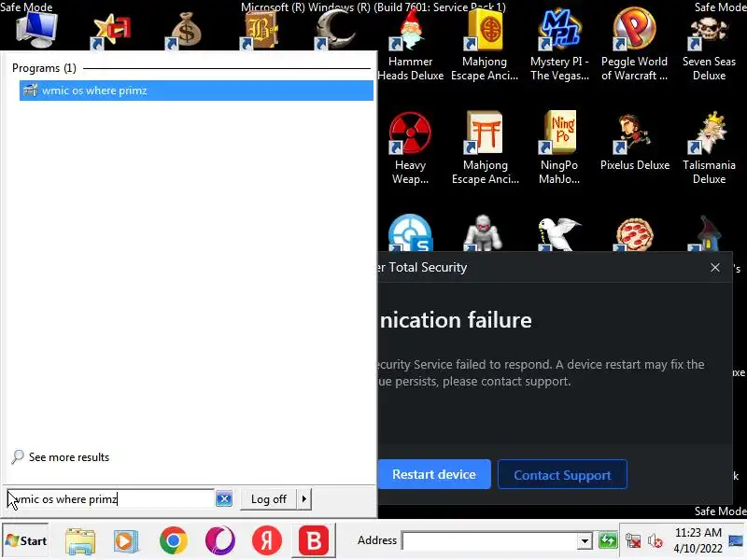
Task: Launch Peggle World of Warcraft
Action: 634,44
